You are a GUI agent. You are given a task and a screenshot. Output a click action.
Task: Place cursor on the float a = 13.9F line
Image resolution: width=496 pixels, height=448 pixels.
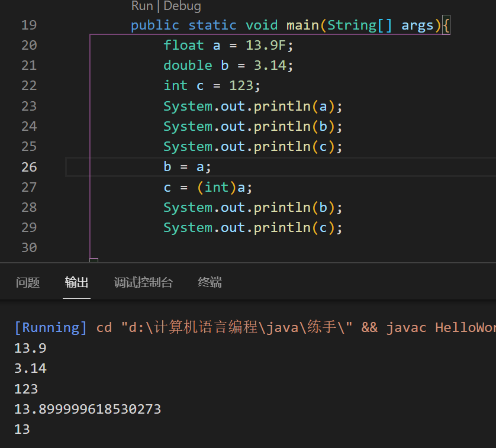click(x=228, y=46)
